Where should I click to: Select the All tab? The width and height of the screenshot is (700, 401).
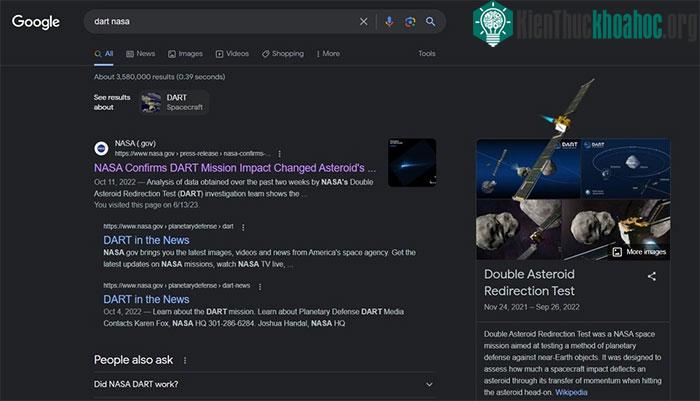pyautogui.click(x=104, y=54)
